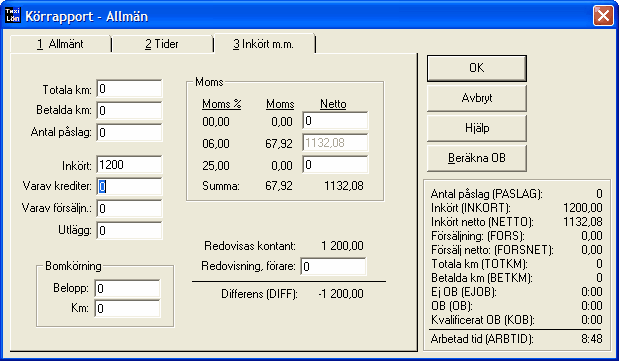Click the 06,00 moms percent row label
The height and width of the screenshot is (361, 619).
click(216, 143)
